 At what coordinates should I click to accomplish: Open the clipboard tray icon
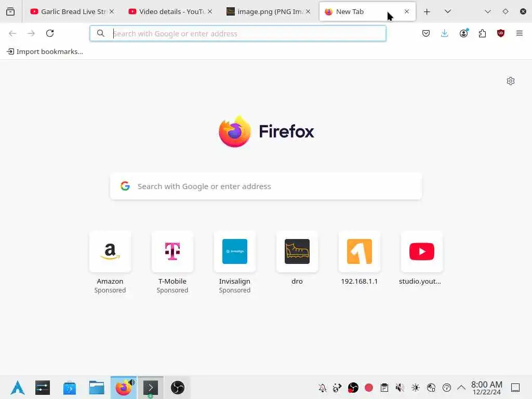coord(384,388)
